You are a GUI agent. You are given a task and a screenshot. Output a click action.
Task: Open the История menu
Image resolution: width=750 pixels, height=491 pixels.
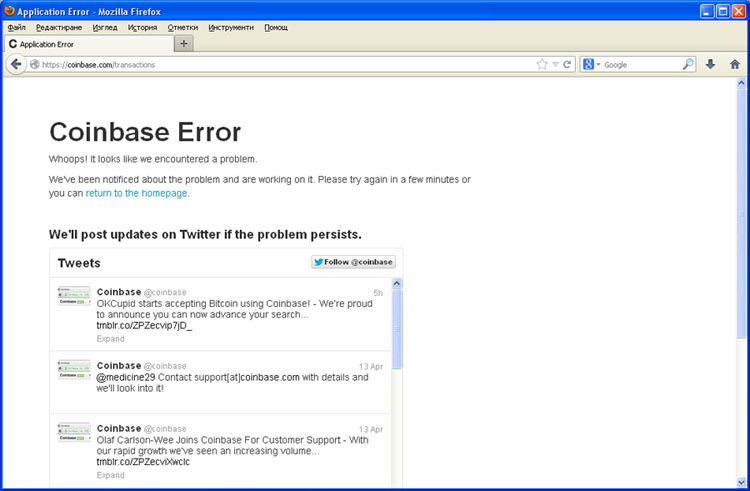click(x=143, y=27)
